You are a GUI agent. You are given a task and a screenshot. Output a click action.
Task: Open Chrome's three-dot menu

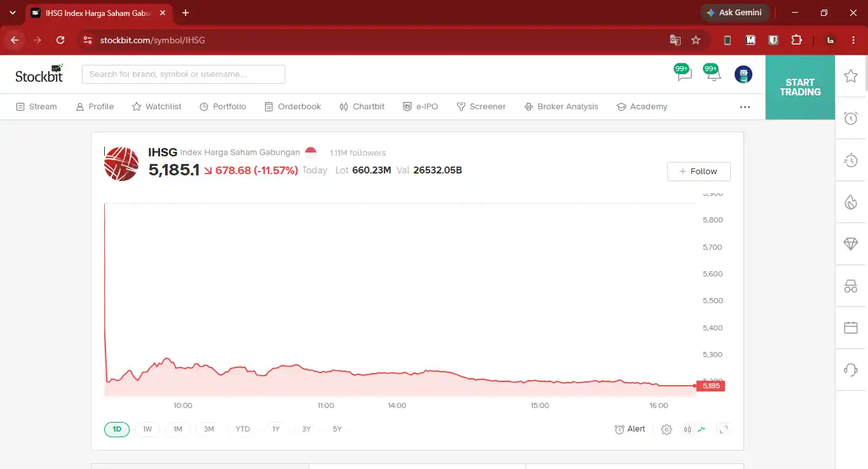(853, 40)
